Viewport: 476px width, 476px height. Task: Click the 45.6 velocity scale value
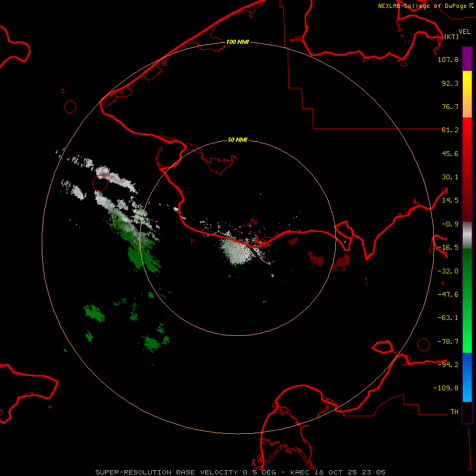[x=450, y=153]
